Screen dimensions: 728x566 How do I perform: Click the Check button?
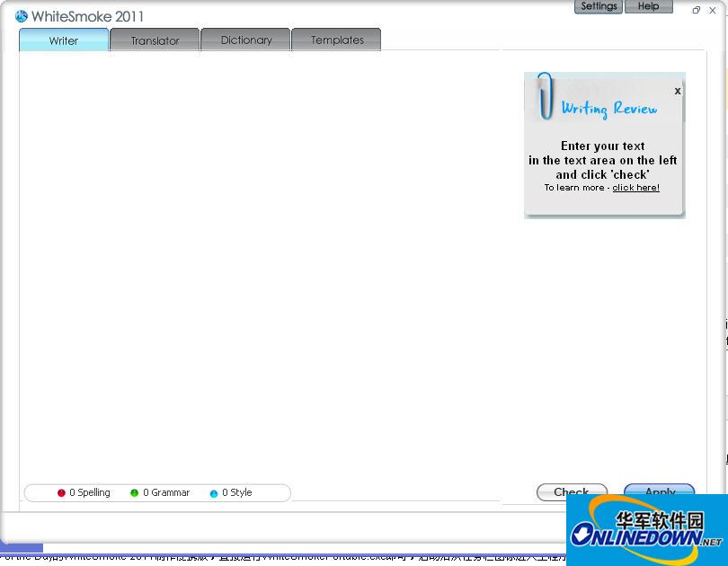point(572,491)
